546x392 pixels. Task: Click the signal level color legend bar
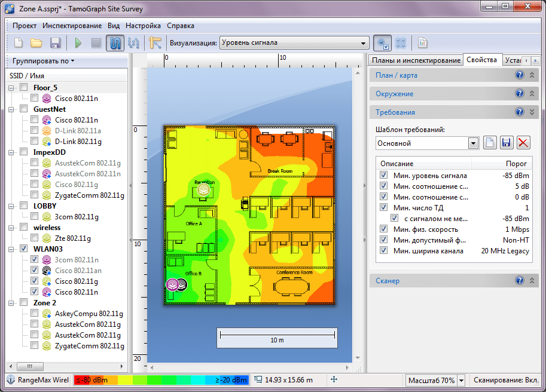161,380
